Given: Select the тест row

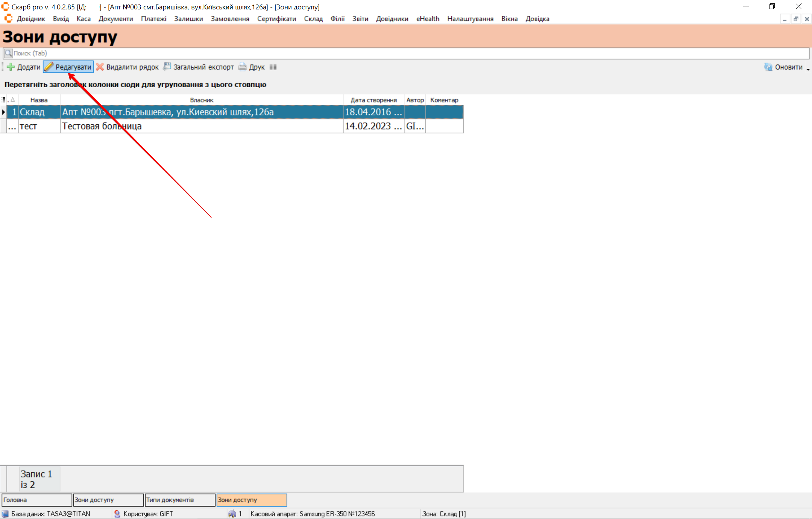Looking at the screenshot, I should click(29, 126).
